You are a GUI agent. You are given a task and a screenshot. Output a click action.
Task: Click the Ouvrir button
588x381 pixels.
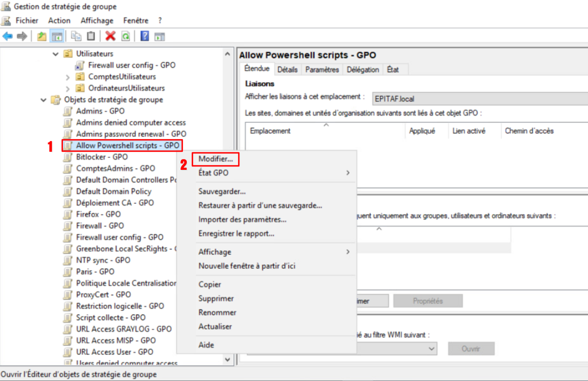[471, 349]
